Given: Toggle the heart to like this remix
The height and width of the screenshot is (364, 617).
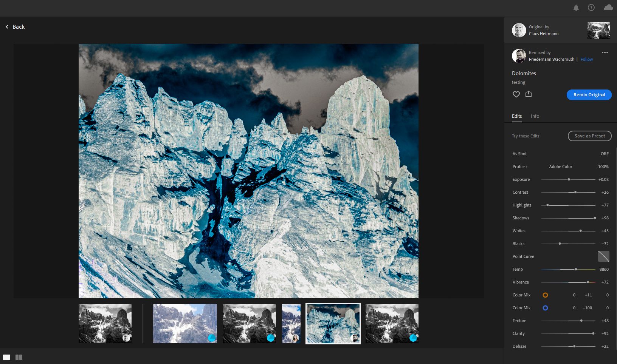Looking at the screenshot, I should [516, 94].
